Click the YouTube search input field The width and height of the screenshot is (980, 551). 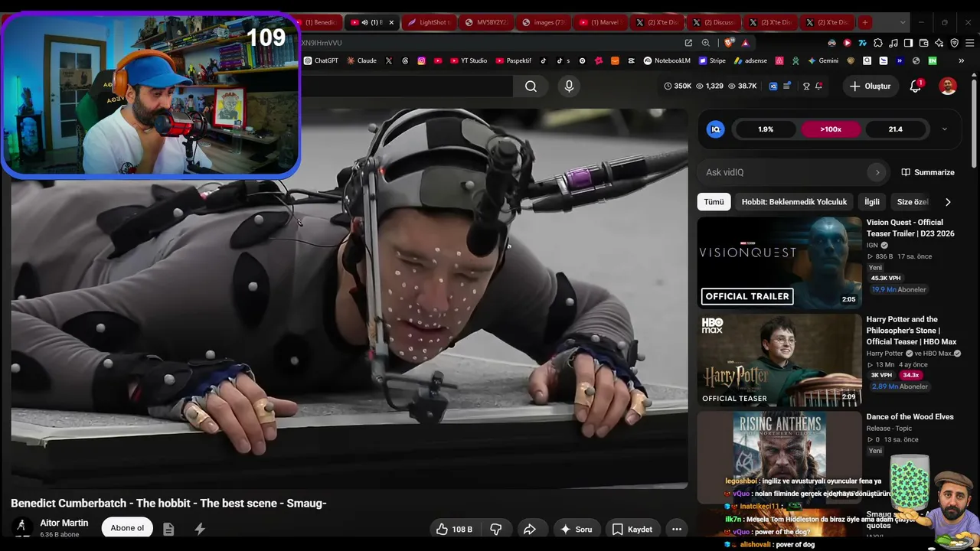407,86
